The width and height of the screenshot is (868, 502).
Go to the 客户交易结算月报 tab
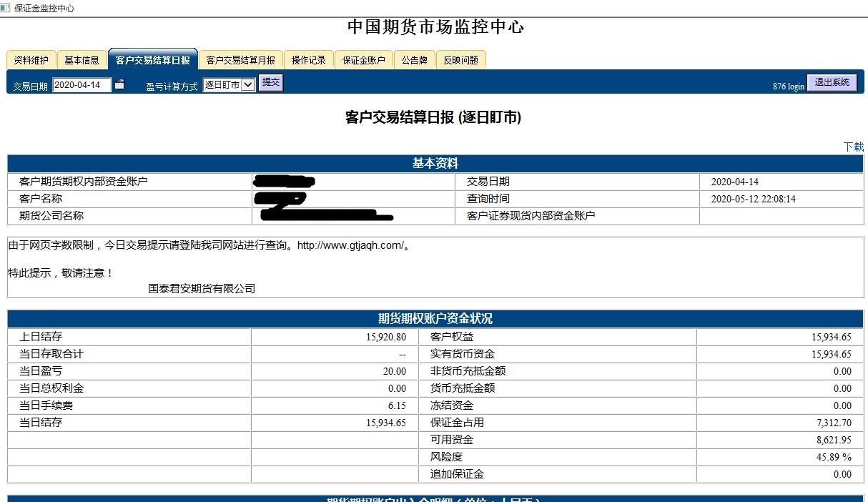(240, 60)
